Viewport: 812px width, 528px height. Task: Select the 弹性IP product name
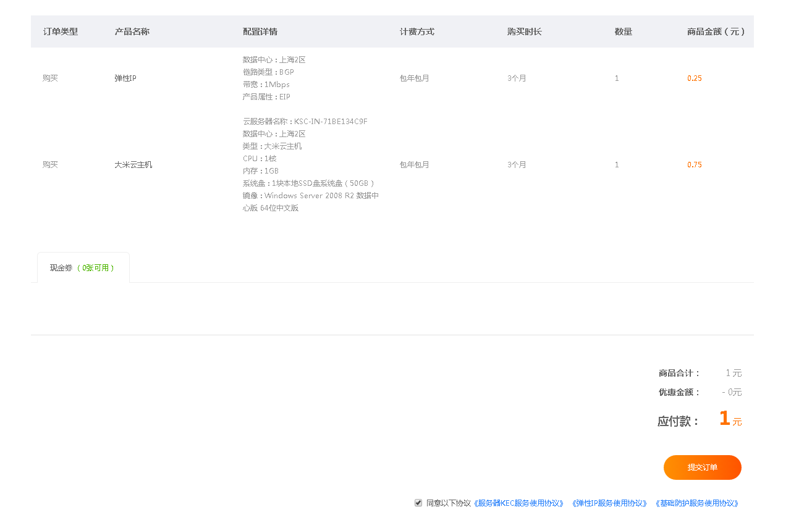coord(125,78)
